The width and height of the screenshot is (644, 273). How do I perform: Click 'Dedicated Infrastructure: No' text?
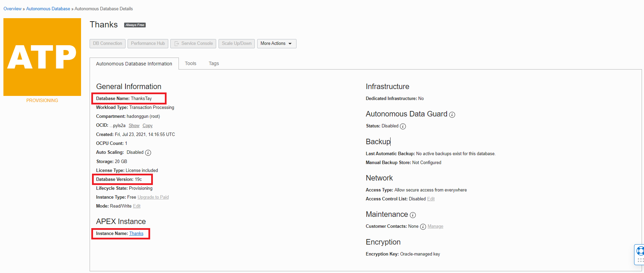(395, 99)
